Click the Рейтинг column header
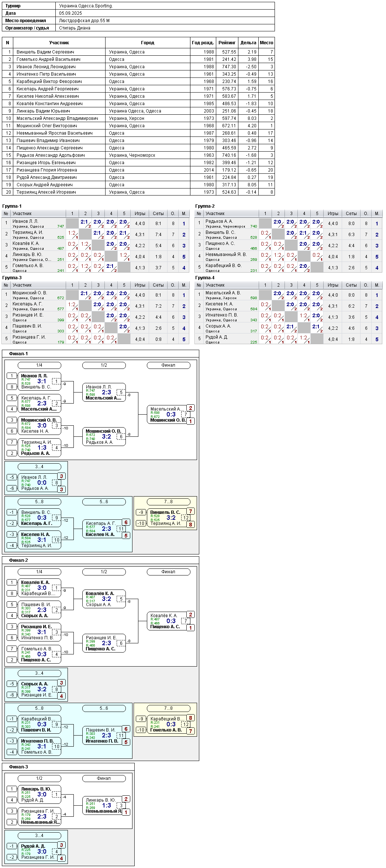Viewport: 386px width, 868px height. (227, 42)
